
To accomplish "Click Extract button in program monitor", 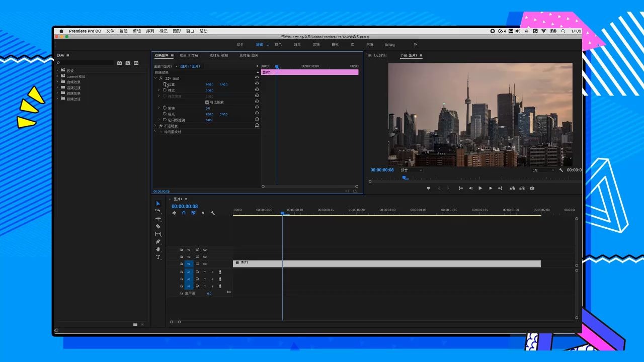I will tap(522, 189).
